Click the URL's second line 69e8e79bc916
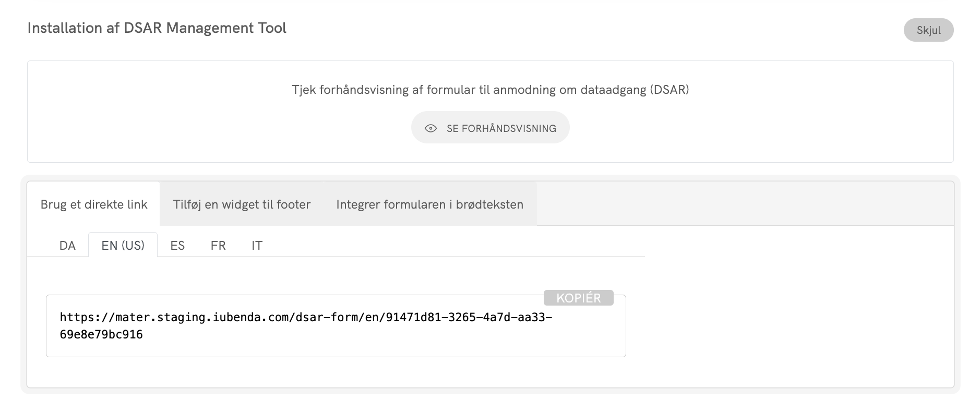The height and width of the screenshot is (413, 980). click(101, 335)
